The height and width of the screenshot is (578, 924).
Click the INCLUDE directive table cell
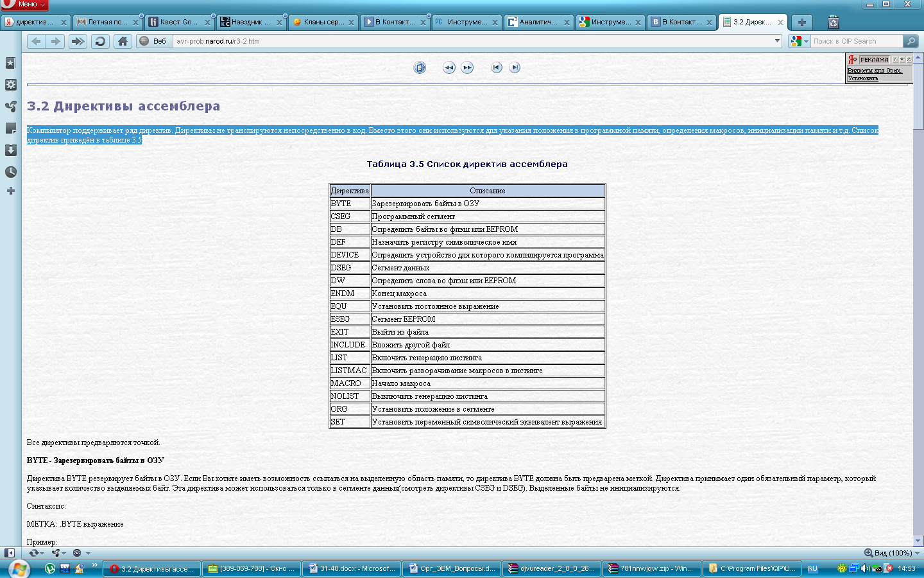pos(350,345)
